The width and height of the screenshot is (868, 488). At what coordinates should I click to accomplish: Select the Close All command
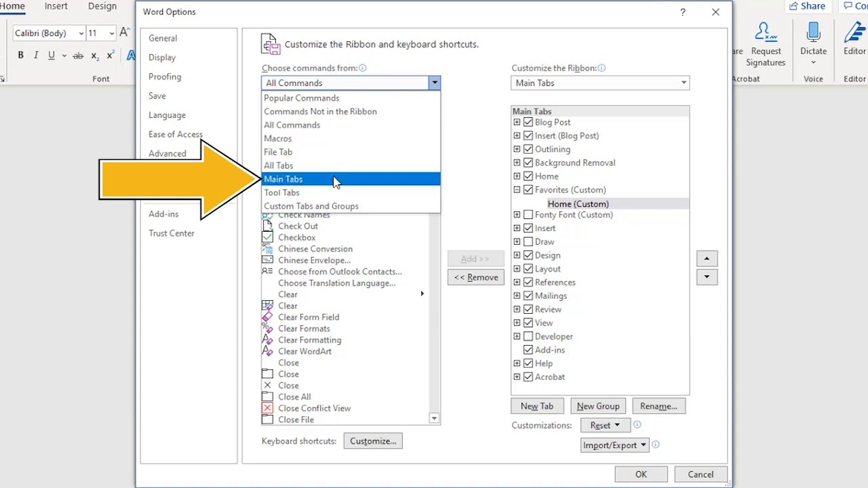[x=294, y=396]
